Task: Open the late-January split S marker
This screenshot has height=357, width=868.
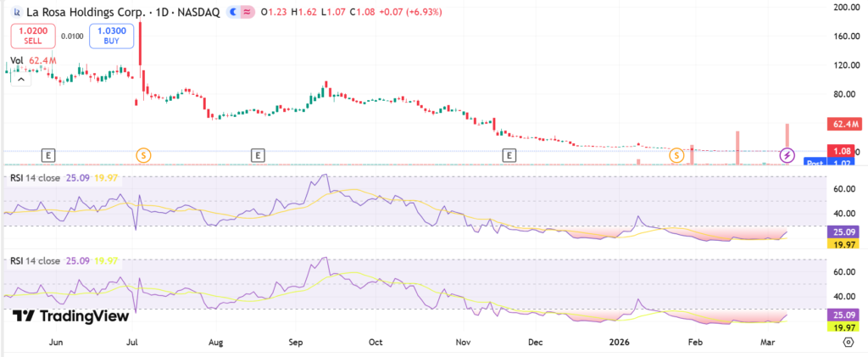Action: pos(676,155)
